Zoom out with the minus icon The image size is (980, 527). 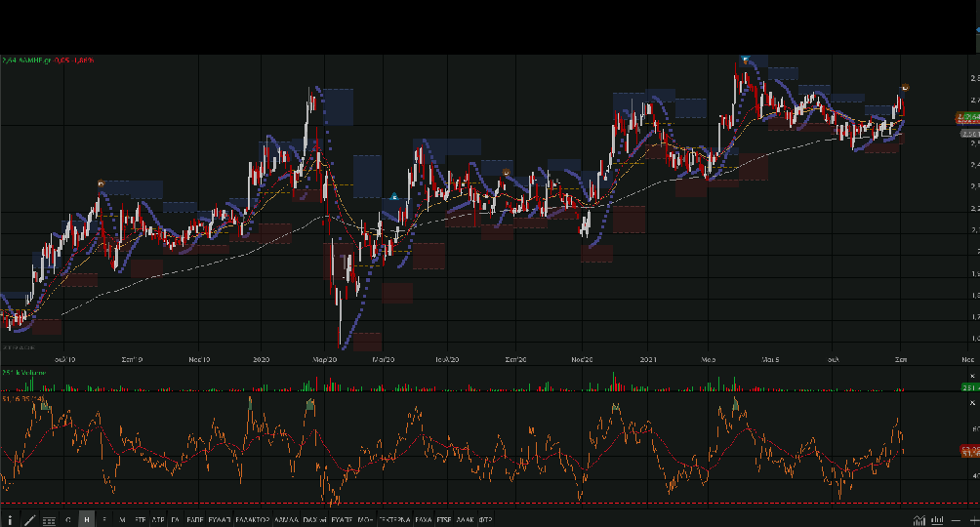[957, 519]
